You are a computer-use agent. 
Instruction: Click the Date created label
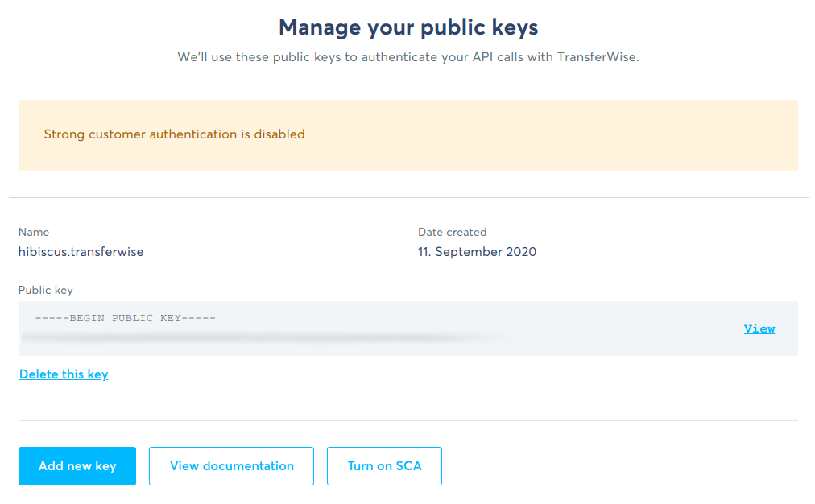point(453,232)
